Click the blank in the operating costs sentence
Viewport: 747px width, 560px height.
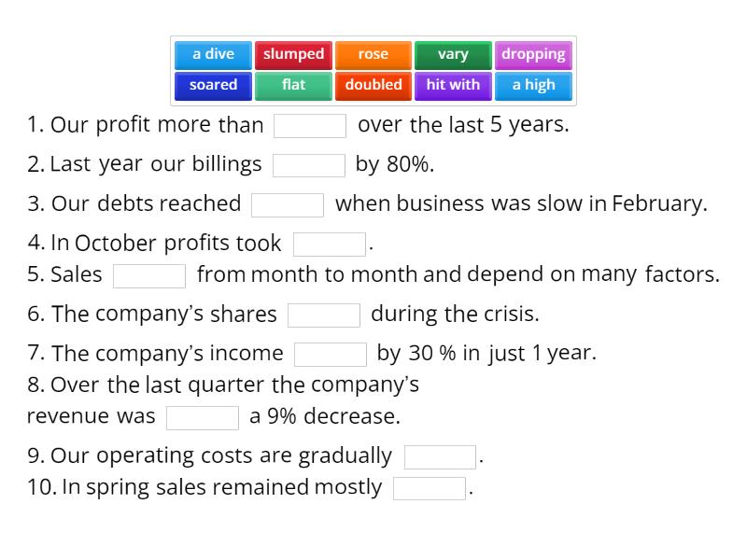coord(440,455)
